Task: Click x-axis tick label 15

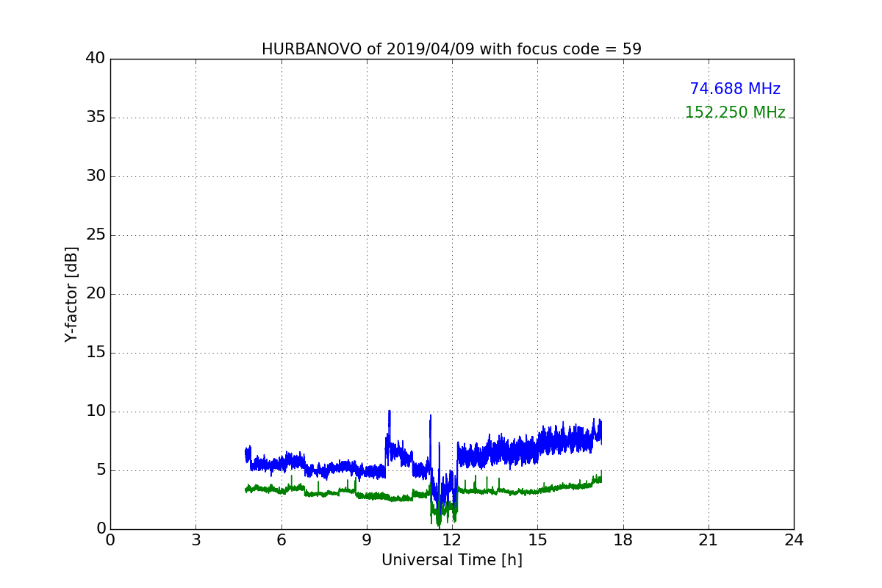Action: pos(537,540)
